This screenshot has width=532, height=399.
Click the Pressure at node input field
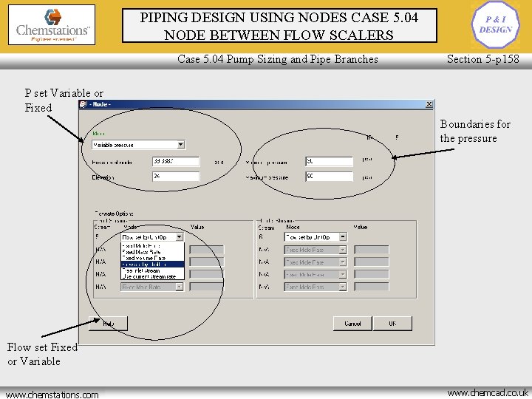pyautogui.click(x=176, y=162)
